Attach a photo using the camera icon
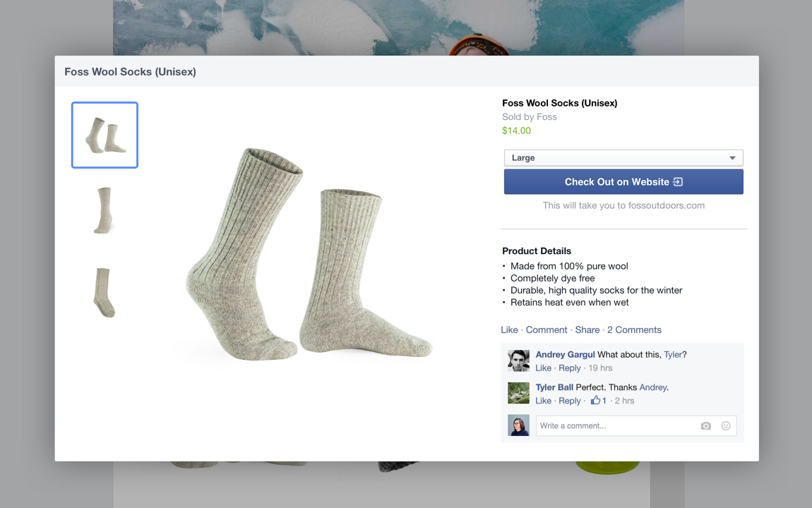Viewport: 812px width, 508px height. tap(705, 425)
